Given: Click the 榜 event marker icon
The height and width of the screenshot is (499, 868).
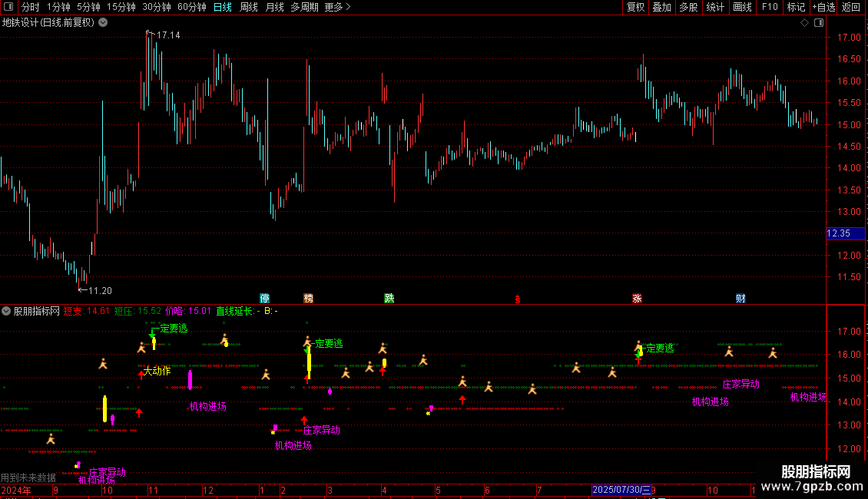Looking at the screenshot, I should coord(308,298).
